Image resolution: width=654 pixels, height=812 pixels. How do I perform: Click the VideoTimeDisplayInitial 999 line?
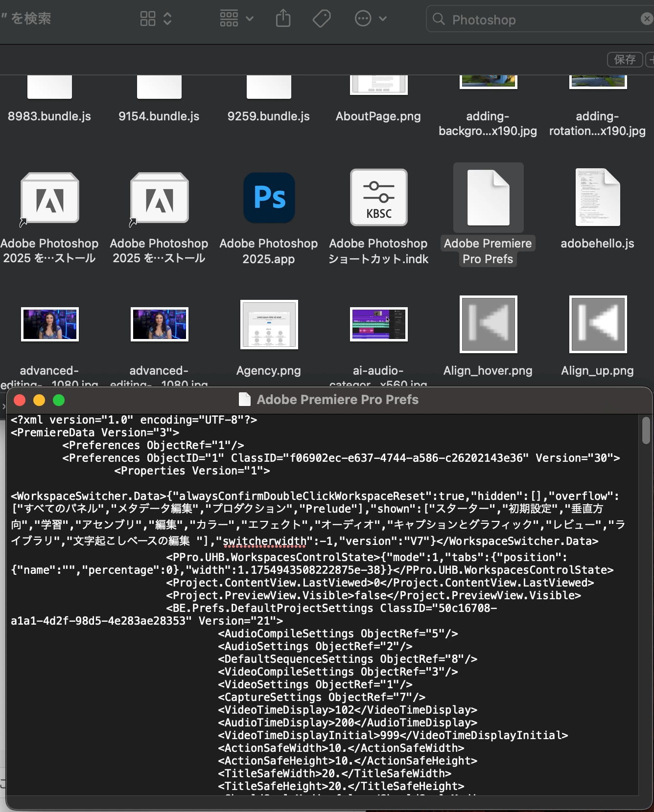[x=393, y=735]
